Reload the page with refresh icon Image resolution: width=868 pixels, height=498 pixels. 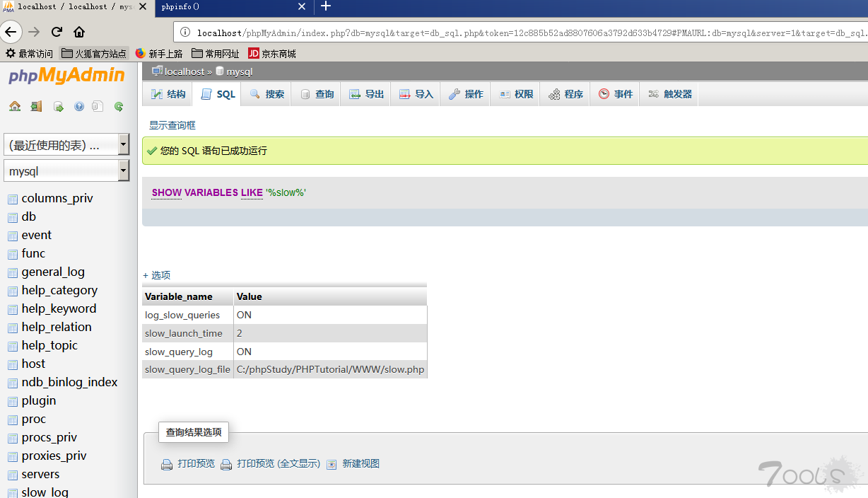tap(57, 32)
